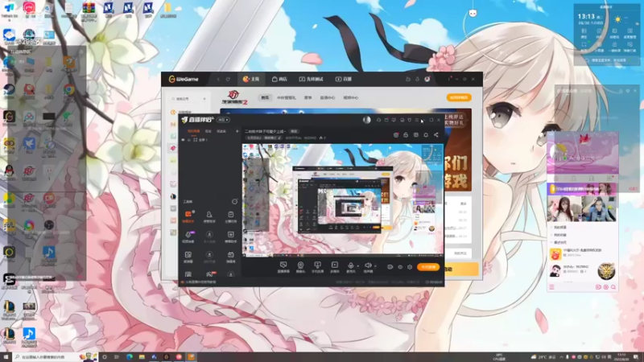Open the microphone tool with the purple badge
The width and height of the screenshot is (644, 362).
(x=188, y=237)
